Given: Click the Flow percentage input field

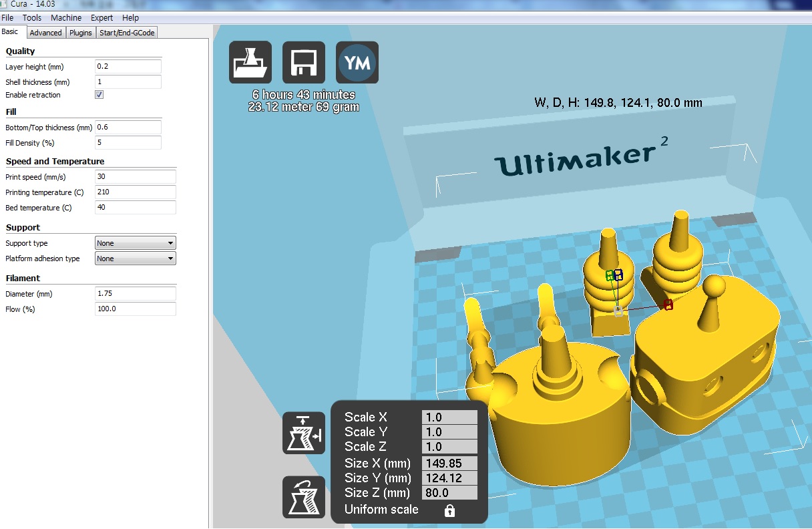Looking at the screenshot, I should (136, 309).
